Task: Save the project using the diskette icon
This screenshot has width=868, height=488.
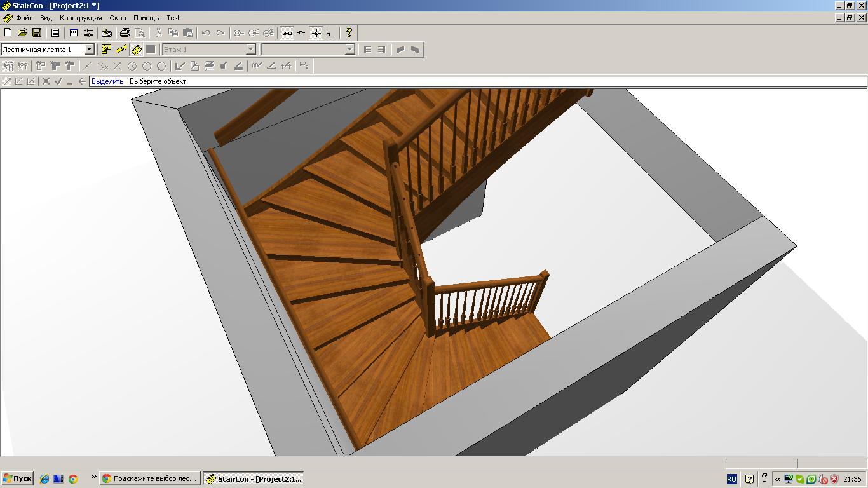Action: pos(37,32)
